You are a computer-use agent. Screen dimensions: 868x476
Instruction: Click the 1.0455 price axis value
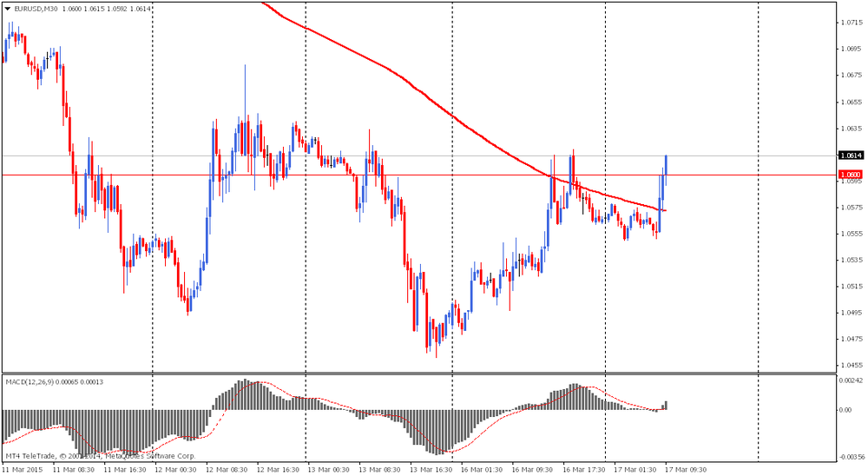click(x=852, y=365)
